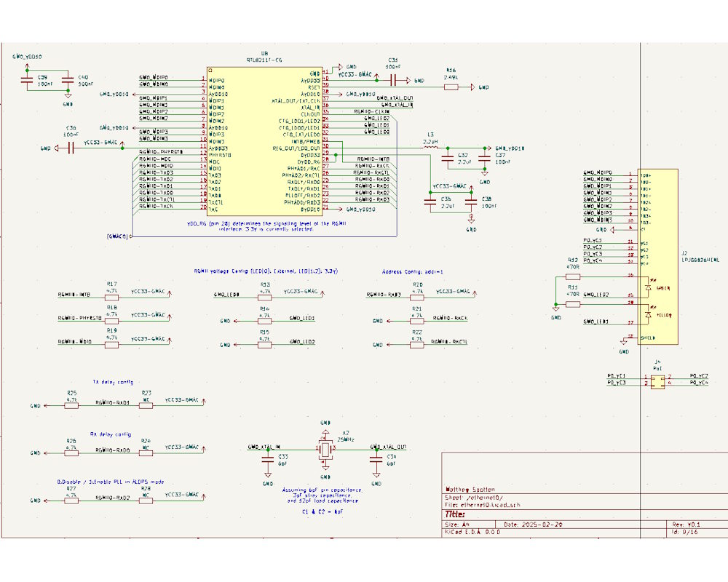This screenshot has height=582, width=728.
Task: Select the RGMII0-PHYRSTB net label at U8
Action: (160, 151)
